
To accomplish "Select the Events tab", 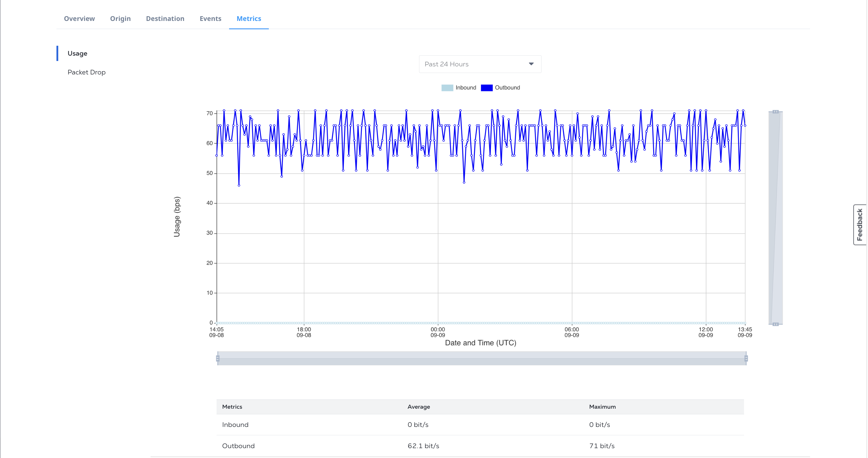I will 210,19.
